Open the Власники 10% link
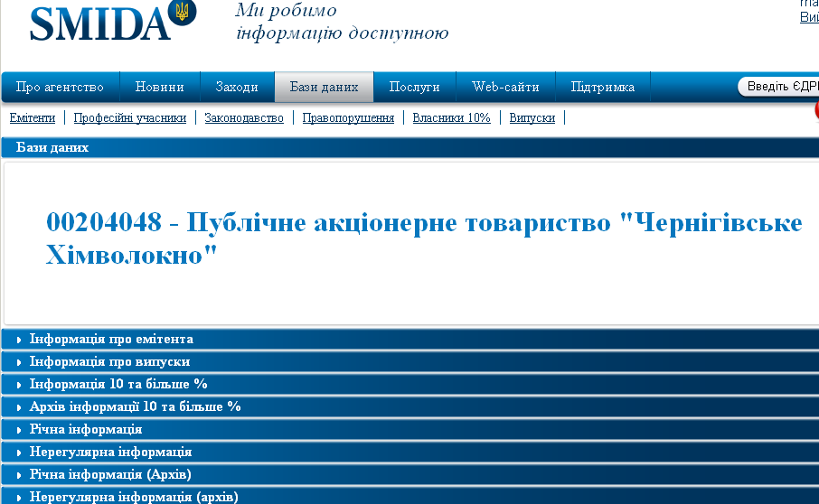This screenshot has width=819, height=504. [x=452, y=118]
